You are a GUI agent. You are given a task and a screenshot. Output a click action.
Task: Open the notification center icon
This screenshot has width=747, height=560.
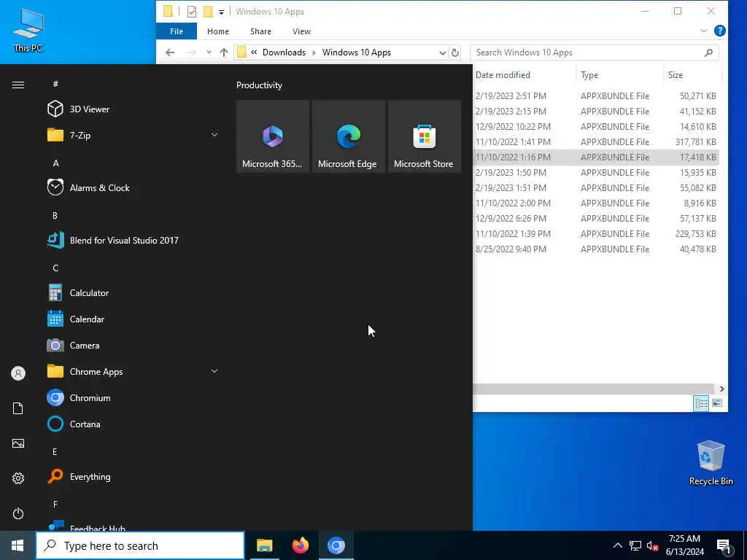click(724, 546)
